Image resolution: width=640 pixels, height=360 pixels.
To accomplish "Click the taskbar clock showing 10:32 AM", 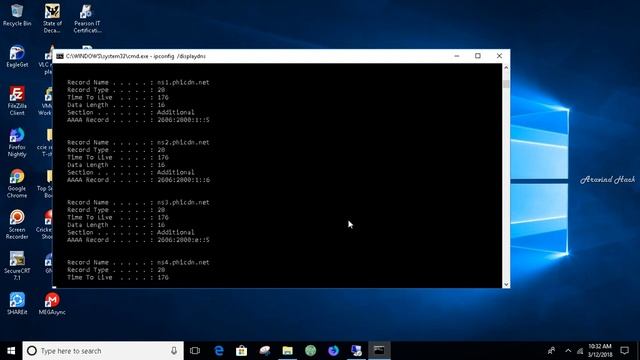I will click(x=600, y=351).
